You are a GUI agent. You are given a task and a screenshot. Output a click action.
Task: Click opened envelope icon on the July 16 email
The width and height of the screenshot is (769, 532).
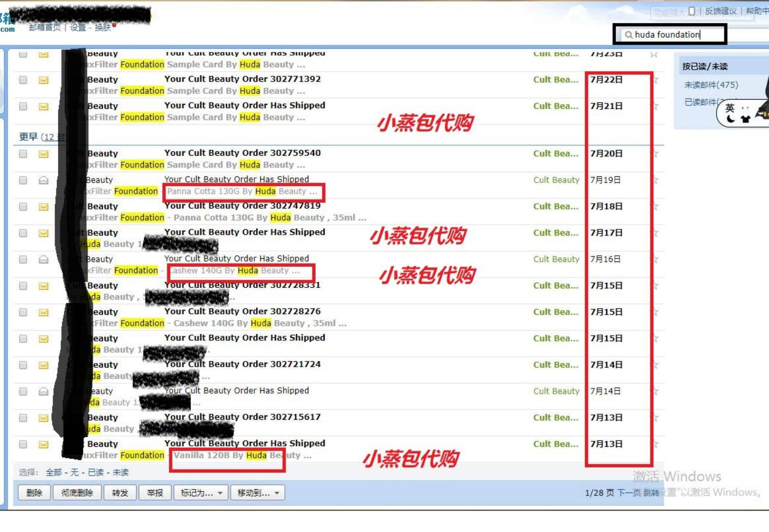(43, 259)
